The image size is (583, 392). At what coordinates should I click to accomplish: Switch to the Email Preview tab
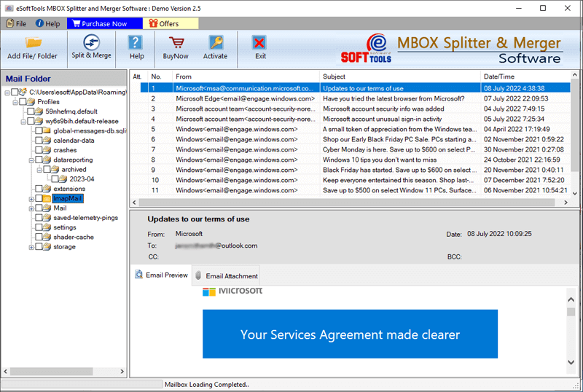161,275
